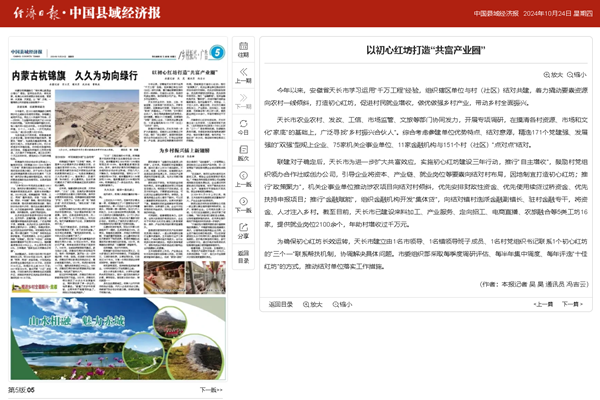
Task: Go to previous issue with 上一期 icon
Action: tap(244, 74)
